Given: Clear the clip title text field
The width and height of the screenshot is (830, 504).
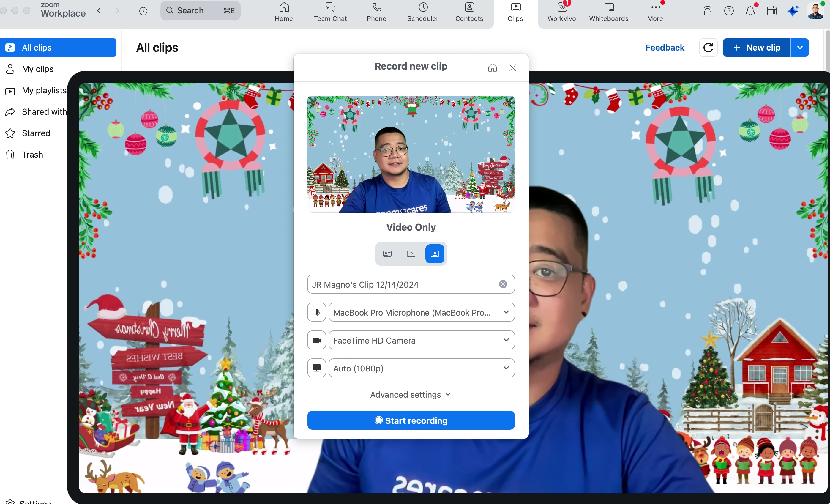Looking at the screenshot, I should [x=503, y=284].
